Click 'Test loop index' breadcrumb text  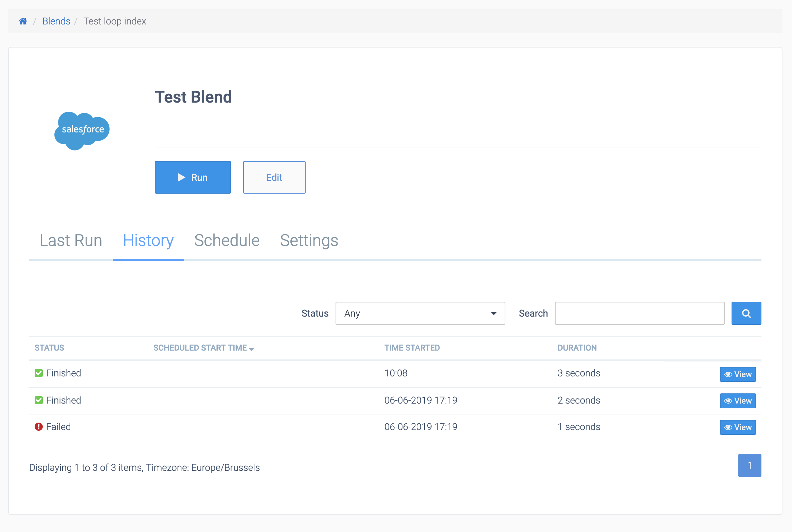pyautogui.click(x=115, y=21)
